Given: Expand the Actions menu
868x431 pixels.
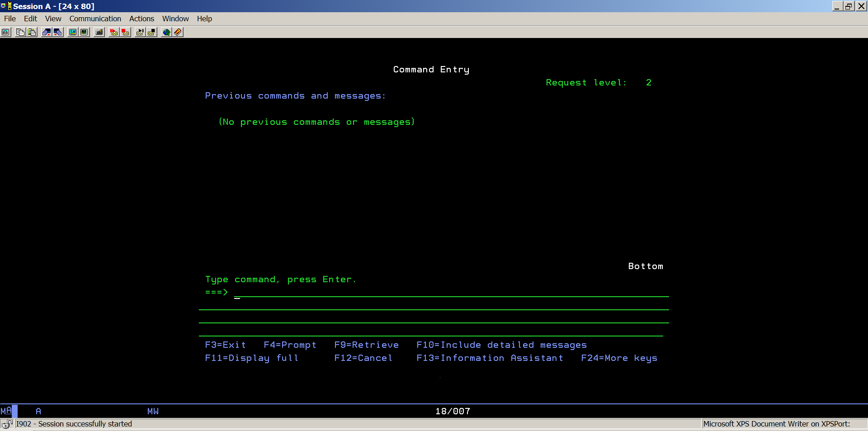Looking at the screenshot, I should point(142,19).
